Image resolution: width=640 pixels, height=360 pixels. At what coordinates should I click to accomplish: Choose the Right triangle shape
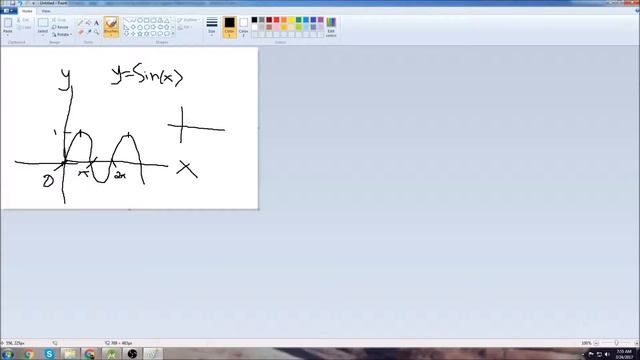click(x=126, y=27)
